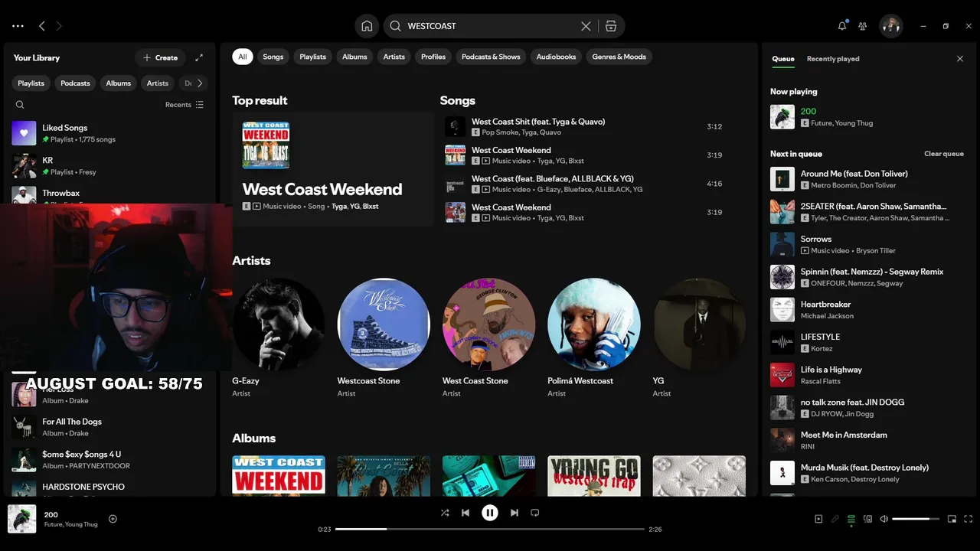Go back with the left arrow
Screen dimensions: 980x551
pyautogui.click(x=41, y=26)
